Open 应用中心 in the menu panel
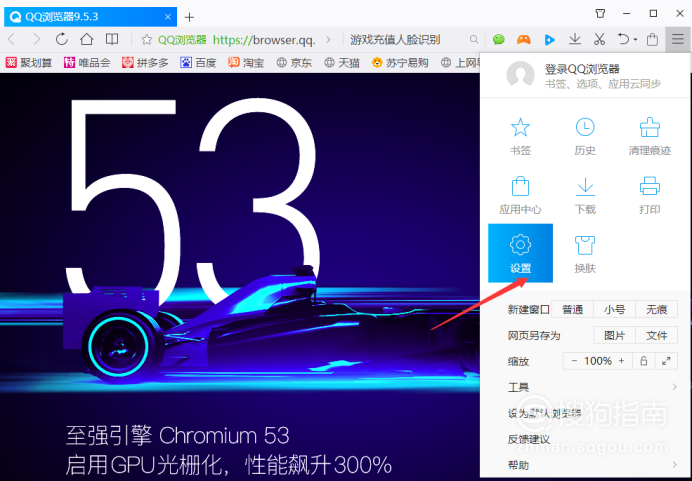Image resolution: width=692 pixels, height=481 pixels. 520,195
